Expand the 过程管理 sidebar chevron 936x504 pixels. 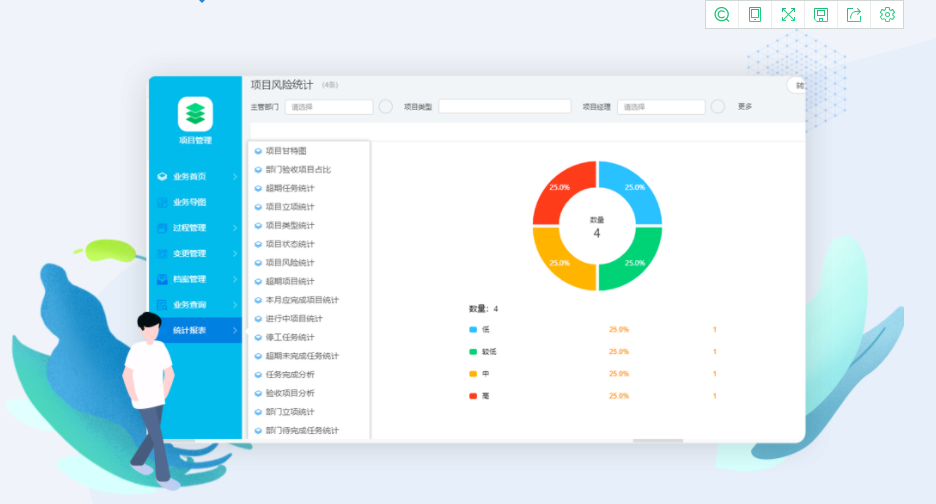(235, 228)
